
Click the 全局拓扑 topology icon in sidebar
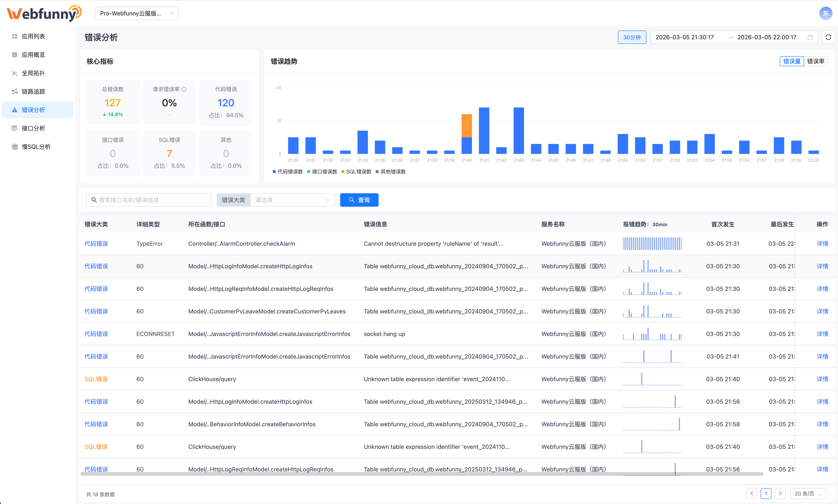pos(14,73)
